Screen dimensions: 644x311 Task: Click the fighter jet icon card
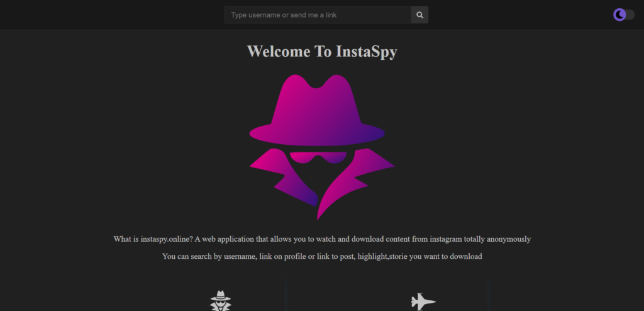(x=423, y=301)
